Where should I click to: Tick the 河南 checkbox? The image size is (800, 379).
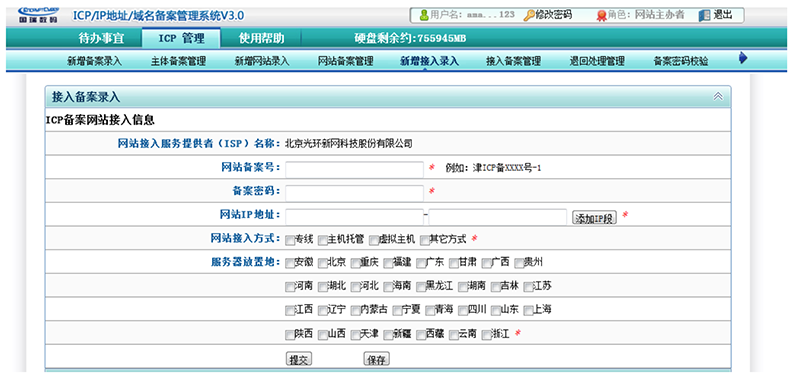289,287
